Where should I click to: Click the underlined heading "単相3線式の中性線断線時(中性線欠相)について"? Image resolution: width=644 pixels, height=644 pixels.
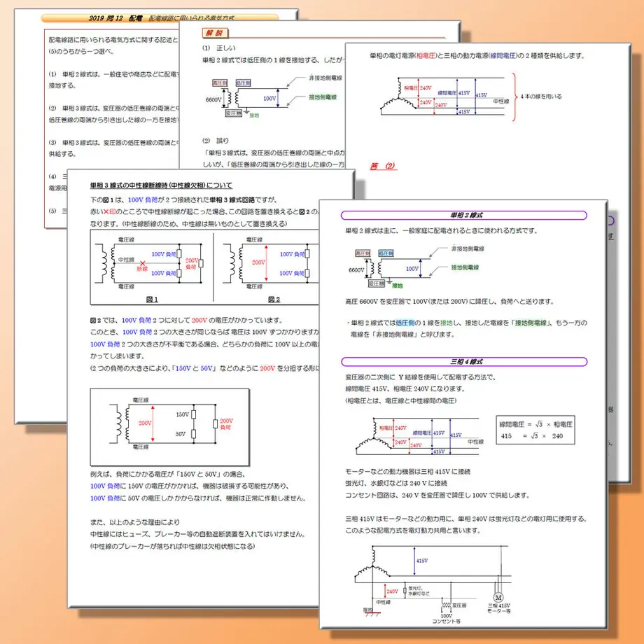(161, 185)
